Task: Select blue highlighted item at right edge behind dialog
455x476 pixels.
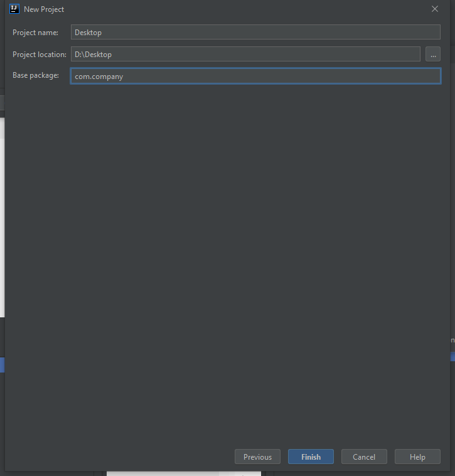Action: pyautogui.click(x=452, y=356)
